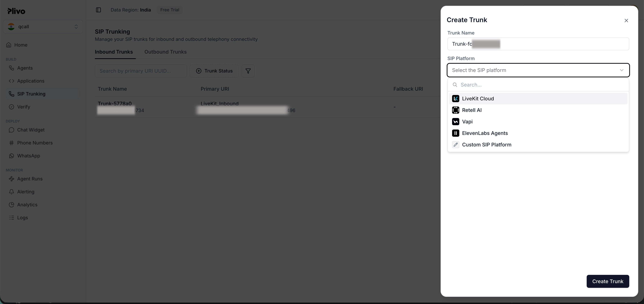Collapse the SIP Platform dropdown
Image resolution: width=644 pixels, height=304 pixels.
[538, 70]
